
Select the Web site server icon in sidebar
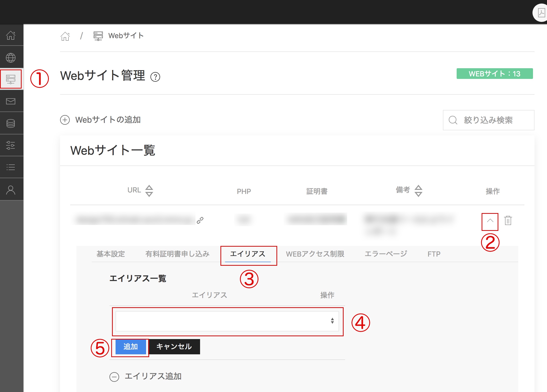click(11, 79)
